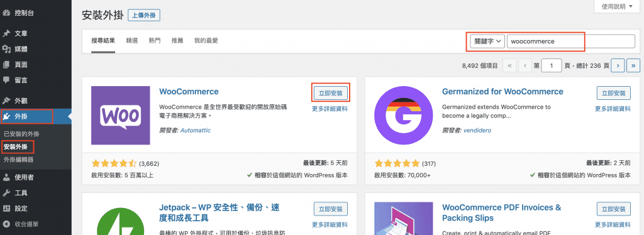
Task: Click the WooCommerce purple Woo logo
Action: pos(120,116)
